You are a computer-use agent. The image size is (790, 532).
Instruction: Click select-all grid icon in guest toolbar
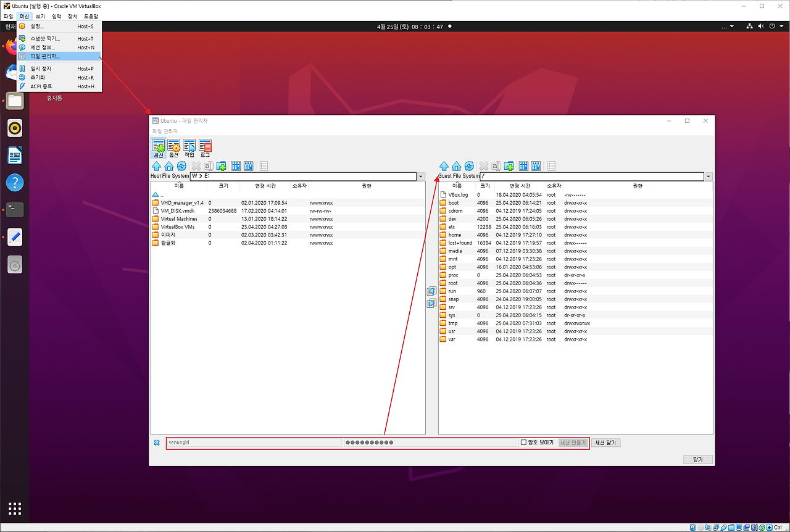(523, 166)
